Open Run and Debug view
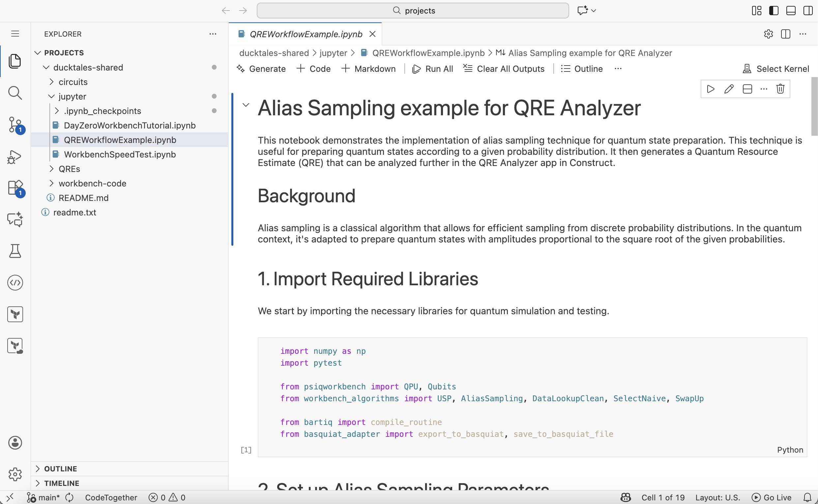 pyautogui.click(x=15, y=156)
